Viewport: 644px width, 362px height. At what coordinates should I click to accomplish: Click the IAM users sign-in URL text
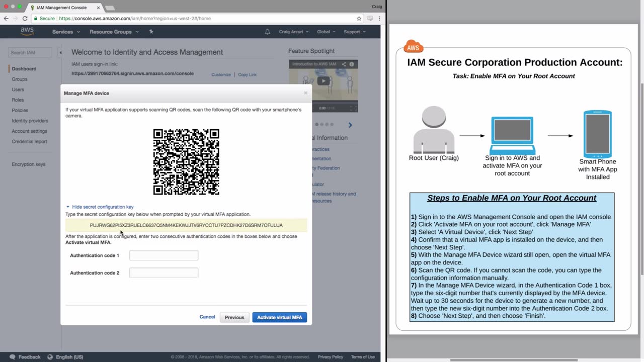(x=132, y=73)
